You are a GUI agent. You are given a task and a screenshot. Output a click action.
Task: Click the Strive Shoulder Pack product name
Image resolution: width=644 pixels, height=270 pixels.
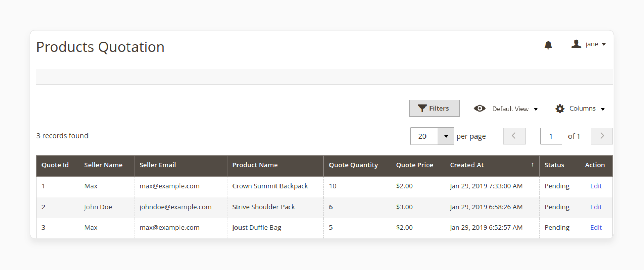(x=263, y=207)
